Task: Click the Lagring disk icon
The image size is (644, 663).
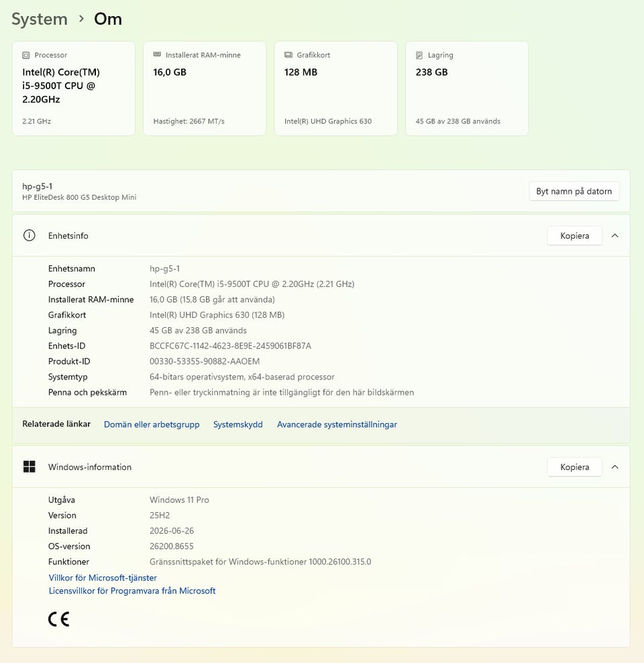Action: (x=419, y=55)
